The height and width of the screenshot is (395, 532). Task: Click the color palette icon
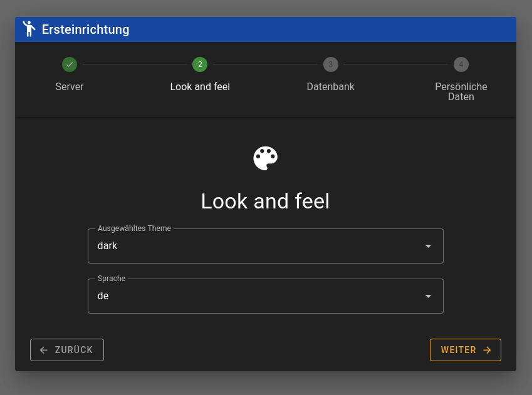click(x=266, y=158)
